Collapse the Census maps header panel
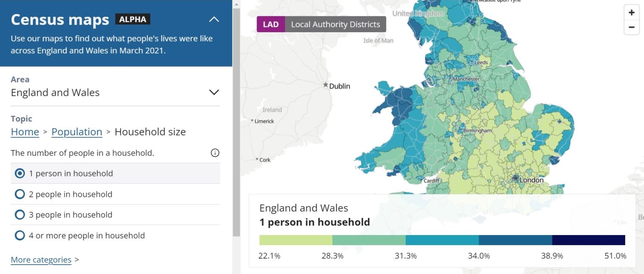Viewport: 644px width, 274px height. click(214, 19)
